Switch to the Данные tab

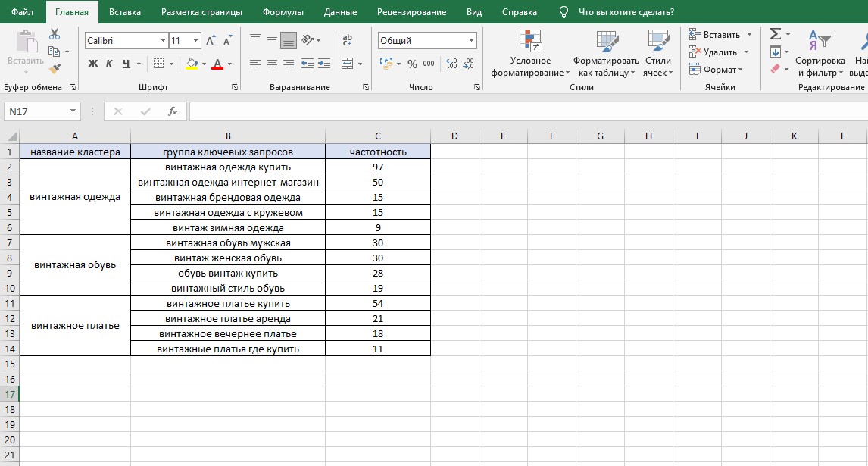tap(340, 11)
